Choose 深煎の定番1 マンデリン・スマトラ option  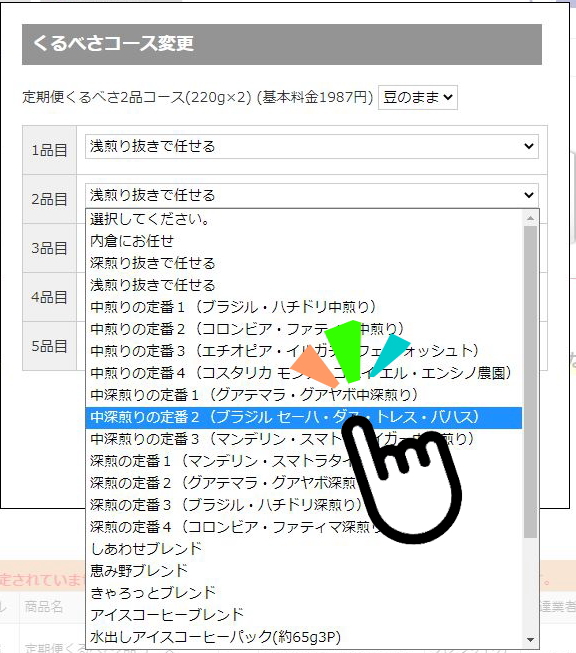point(304,461)
